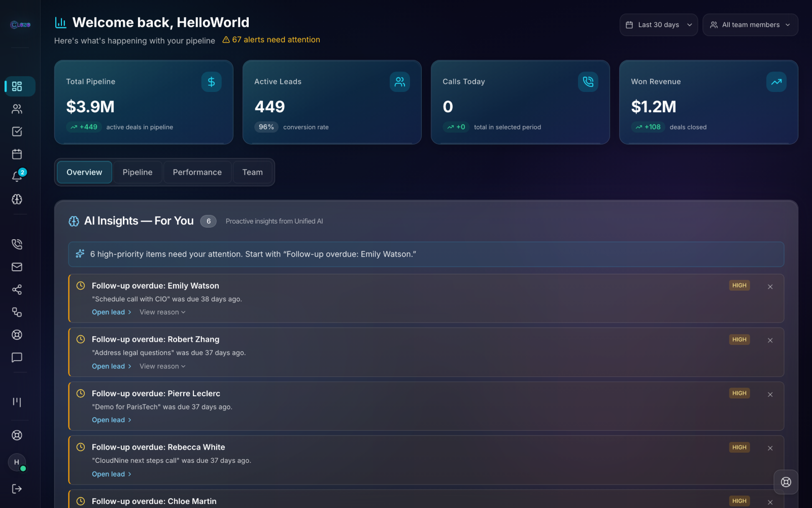Open the user avatar labeled H
The height and width of the screenshot is (508, 812).
point(17,462)
